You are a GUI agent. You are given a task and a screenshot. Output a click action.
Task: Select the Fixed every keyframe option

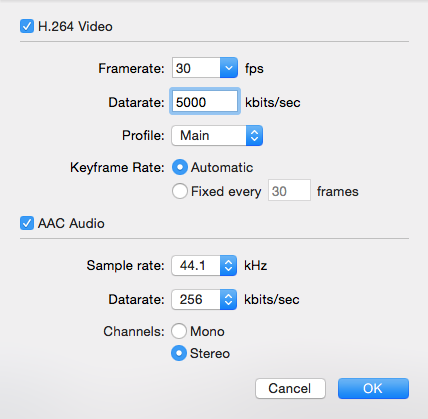click(180, 191)
